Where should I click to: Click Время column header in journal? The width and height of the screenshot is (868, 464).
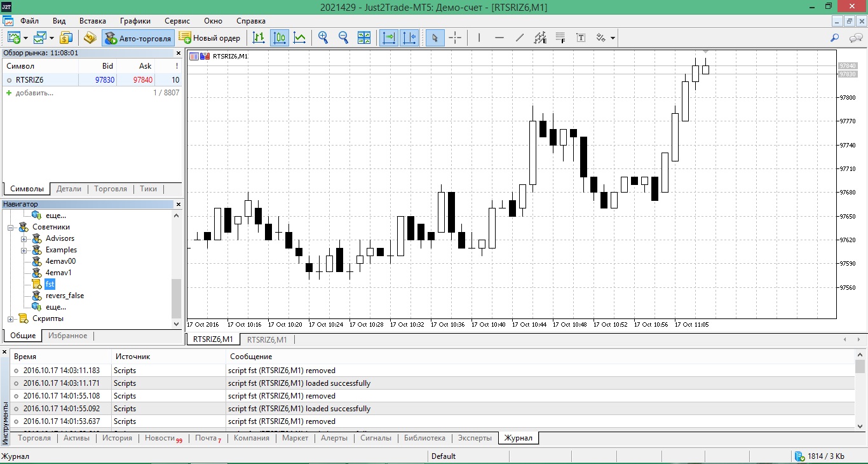(x=25, y=357)
